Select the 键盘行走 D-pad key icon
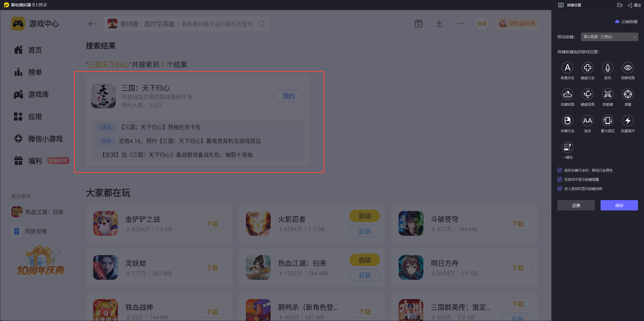644x321 pixels. pos(587,68)
